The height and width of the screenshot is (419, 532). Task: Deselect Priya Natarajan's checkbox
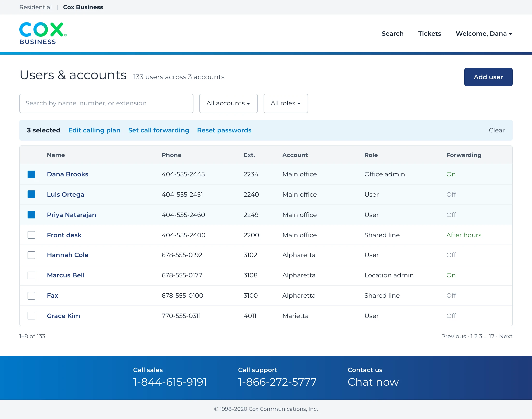click(31, 215)
